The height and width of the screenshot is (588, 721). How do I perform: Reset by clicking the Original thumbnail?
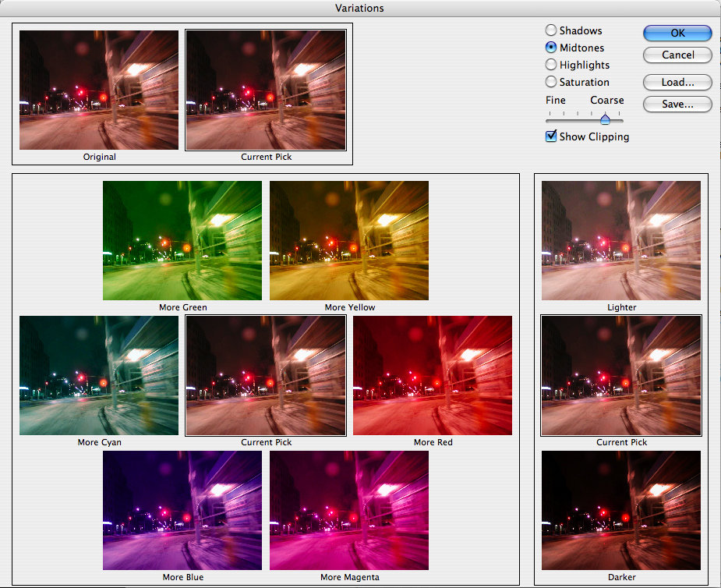pos(99,90)
